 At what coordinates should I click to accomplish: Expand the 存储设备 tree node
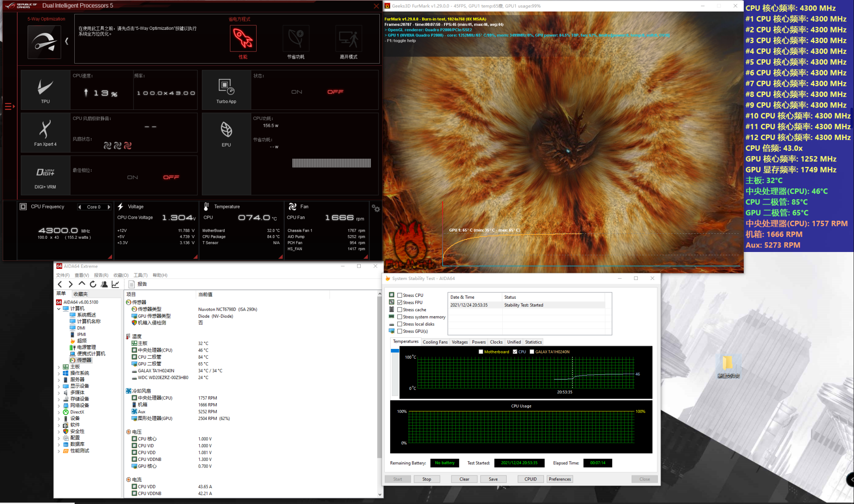click(x=59, y=399)
